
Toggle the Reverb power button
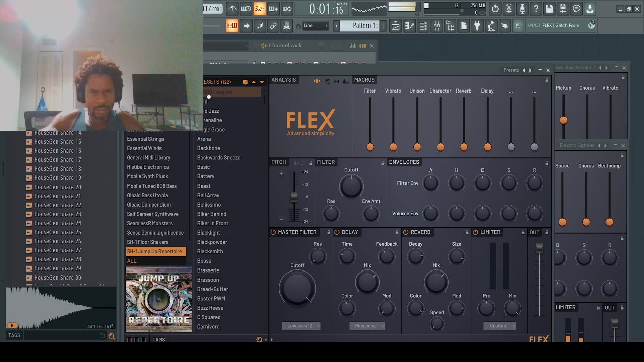pyautogui.click(x=406, y=232)
